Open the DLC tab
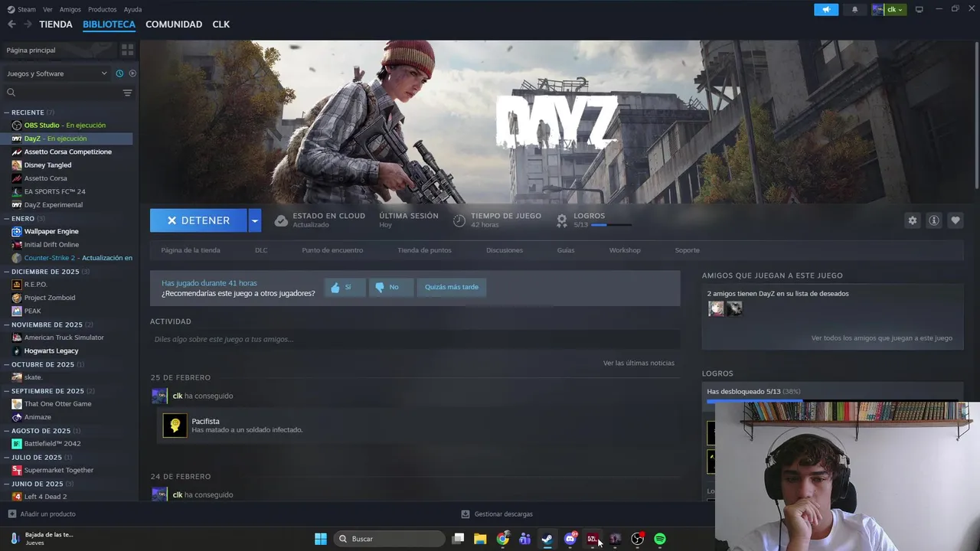 [261, 250]
